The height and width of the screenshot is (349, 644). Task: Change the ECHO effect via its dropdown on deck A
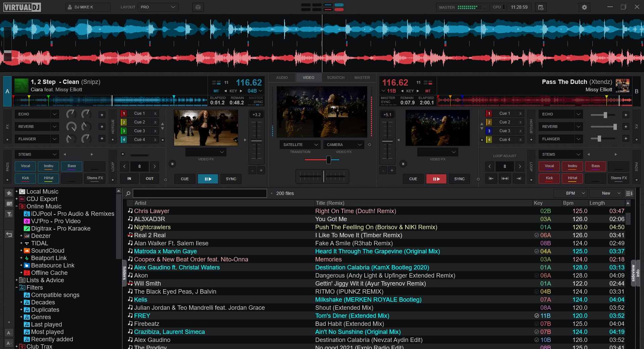[37, 114]
